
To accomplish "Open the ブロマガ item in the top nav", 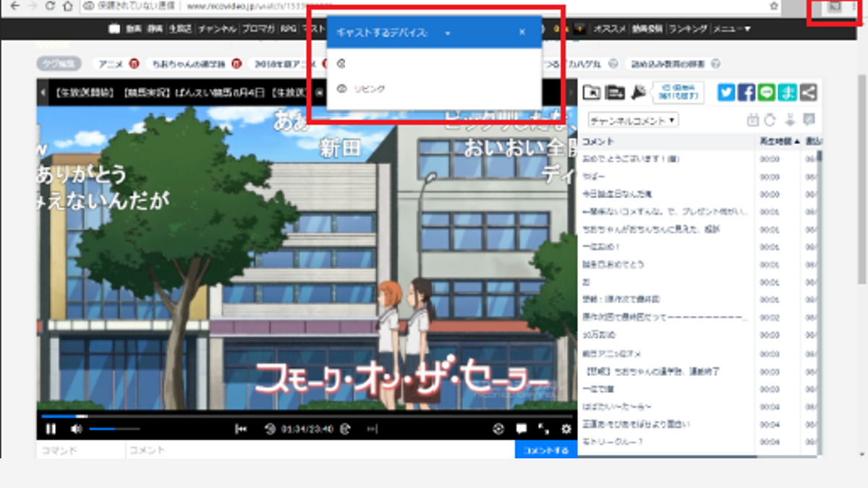I will pos(258,29).
